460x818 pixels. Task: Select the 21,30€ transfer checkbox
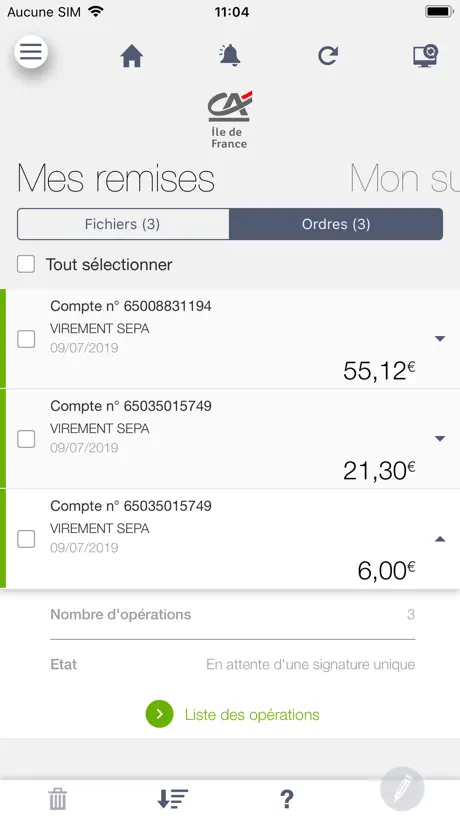pos(26,439)
